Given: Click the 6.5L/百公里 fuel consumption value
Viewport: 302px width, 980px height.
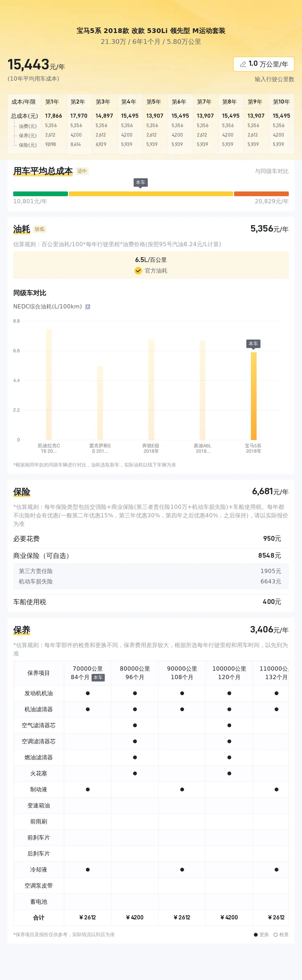Looking at the screenshot, I should click(151, 260).
